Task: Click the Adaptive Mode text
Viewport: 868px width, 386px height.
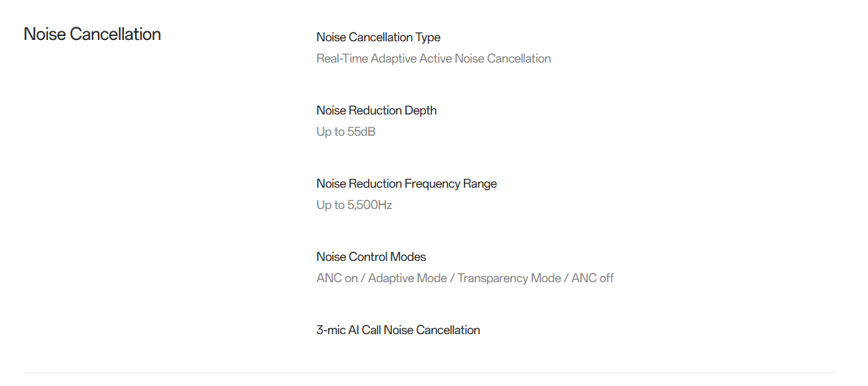Action: (407, 278)
